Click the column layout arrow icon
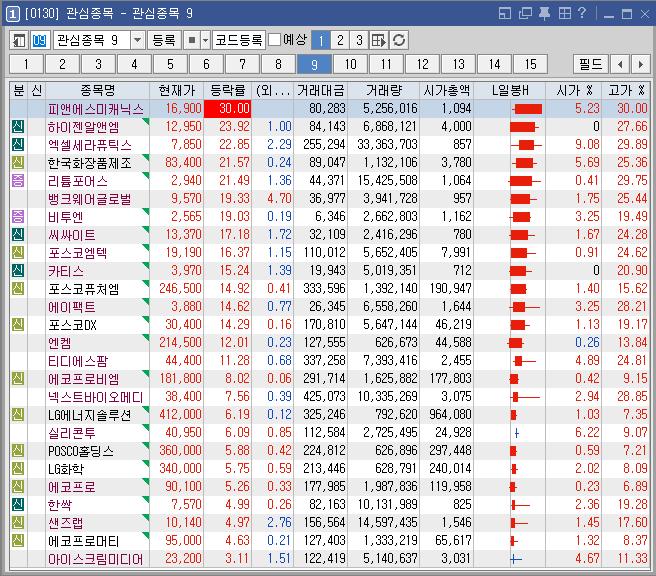 click(379, 40)
